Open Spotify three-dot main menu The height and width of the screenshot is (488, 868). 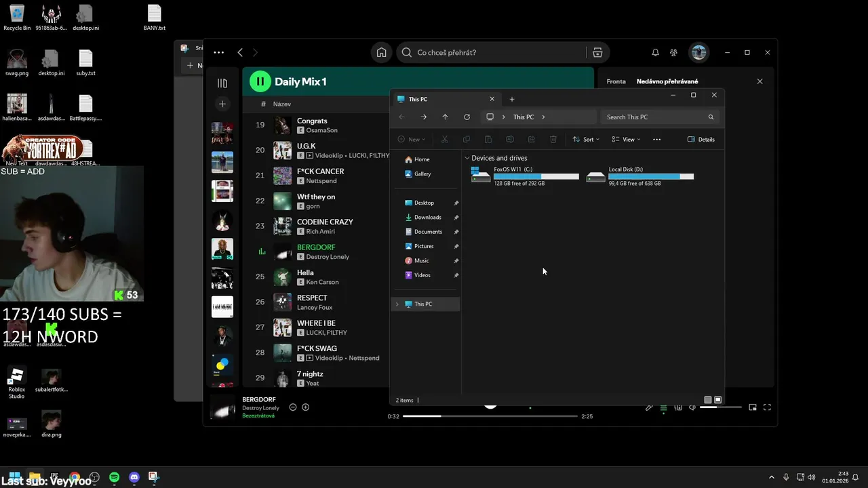218,52
